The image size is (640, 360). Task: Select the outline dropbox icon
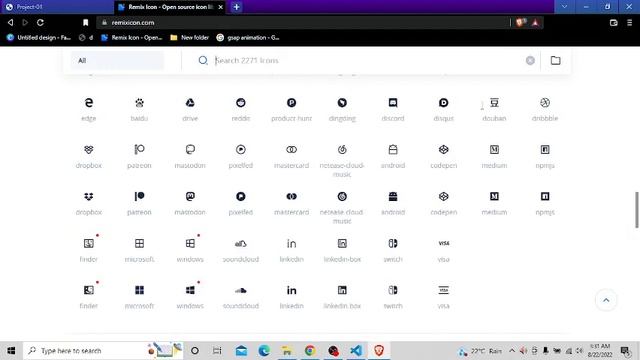[89, 150]
